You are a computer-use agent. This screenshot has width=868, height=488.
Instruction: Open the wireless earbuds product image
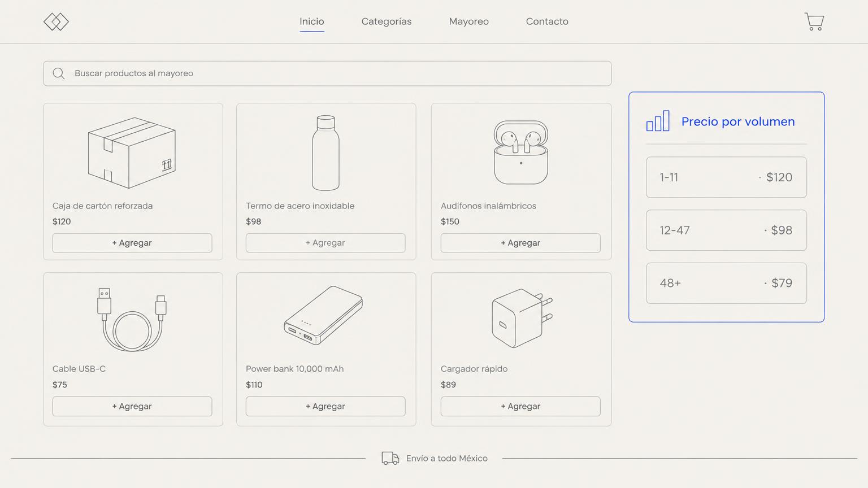521,152
